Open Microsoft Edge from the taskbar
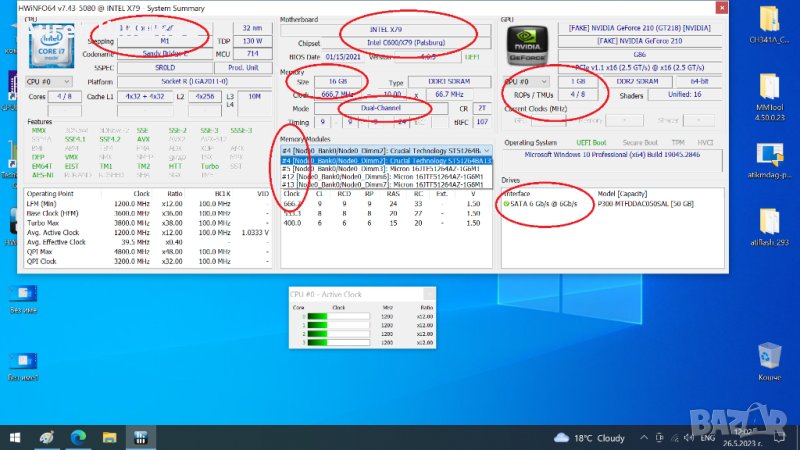This screenshot has height=450, width=800. (x=77, y=437)
